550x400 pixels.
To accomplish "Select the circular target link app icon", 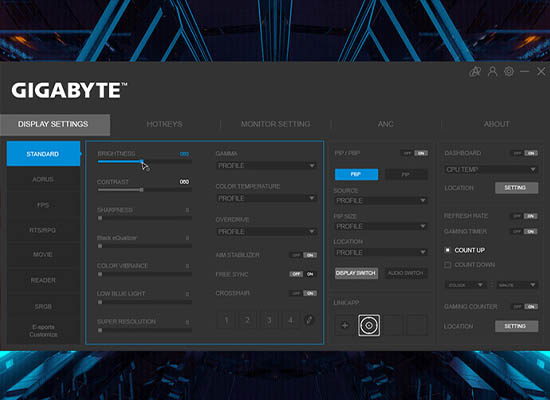I will 369,325.
